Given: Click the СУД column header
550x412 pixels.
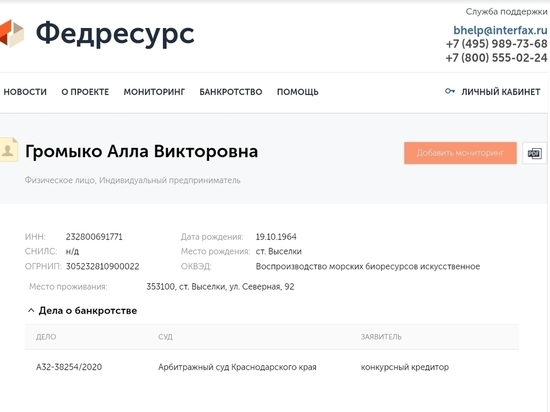Looking at the screenshot, I should pos(165,337).
